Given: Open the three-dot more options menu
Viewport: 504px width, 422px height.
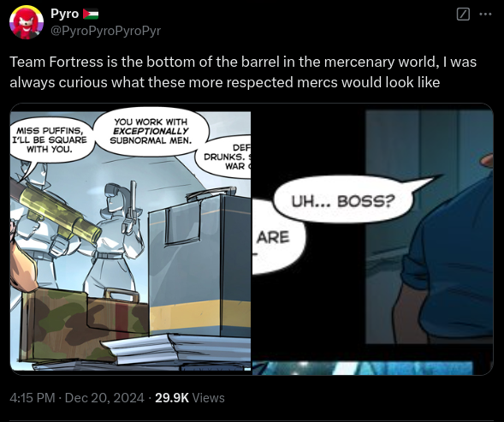Looking at the screenshot, I should pos(485,15).
